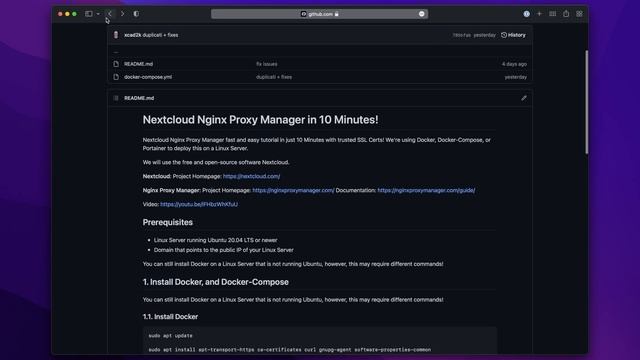The image size is (640, 360).
Task: Open README.md file in list
Action: pyautogui.click(x=138, y=64)
